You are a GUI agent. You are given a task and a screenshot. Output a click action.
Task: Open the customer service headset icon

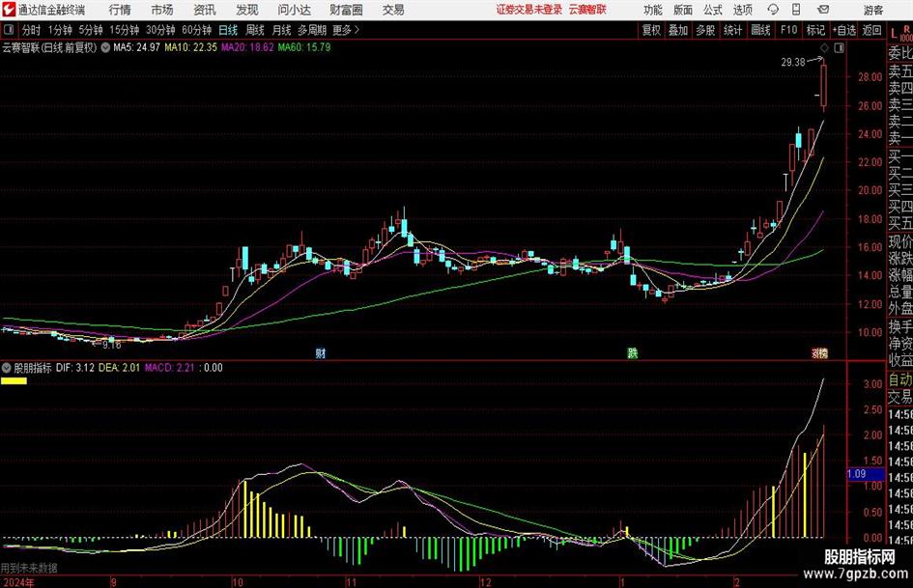point(773,10)
